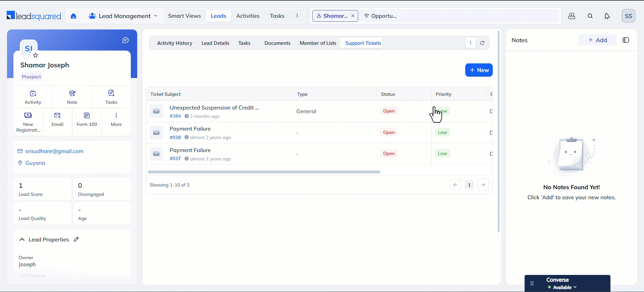Open top navigation more options menu
This screenshot has width=644, height=292.
[297, 16]
